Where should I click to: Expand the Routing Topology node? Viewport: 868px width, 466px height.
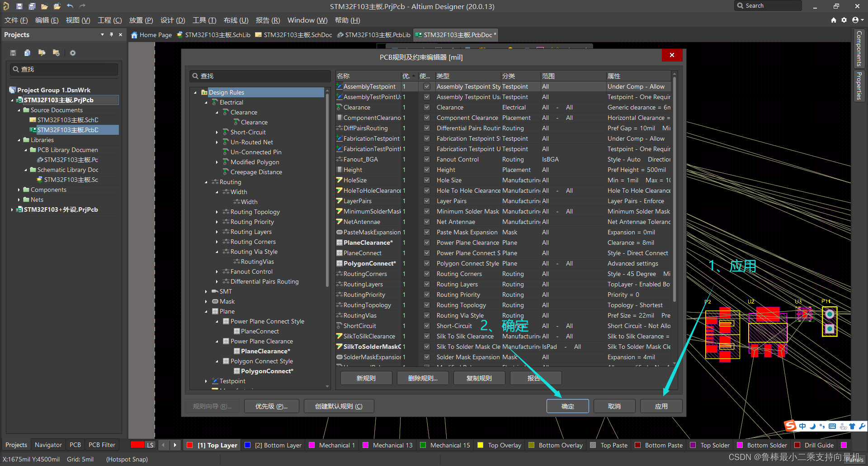[x=217, y=212]
